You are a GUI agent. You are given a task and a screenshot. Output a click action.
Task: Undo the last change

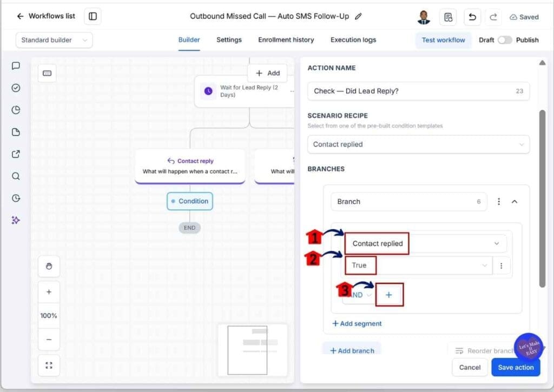pyautogui.click(x=472, y=17)
